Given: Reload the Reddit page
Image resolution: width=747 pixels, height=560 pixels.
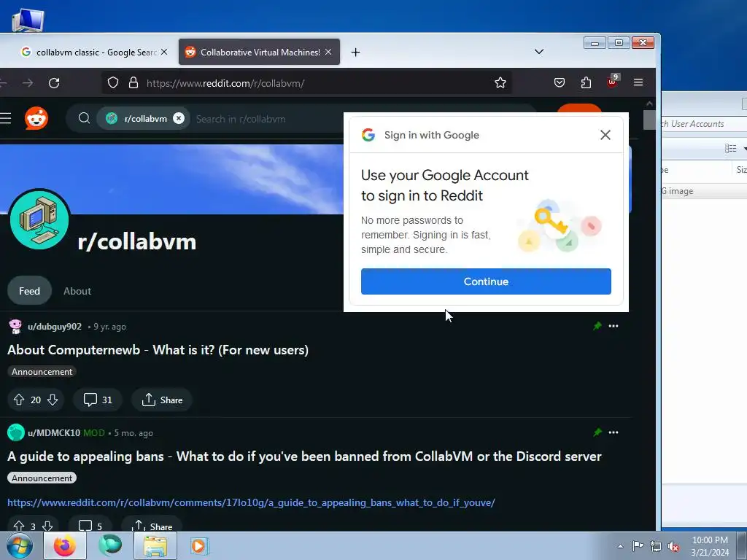Looking at the screenshot, I should [54, 83].
